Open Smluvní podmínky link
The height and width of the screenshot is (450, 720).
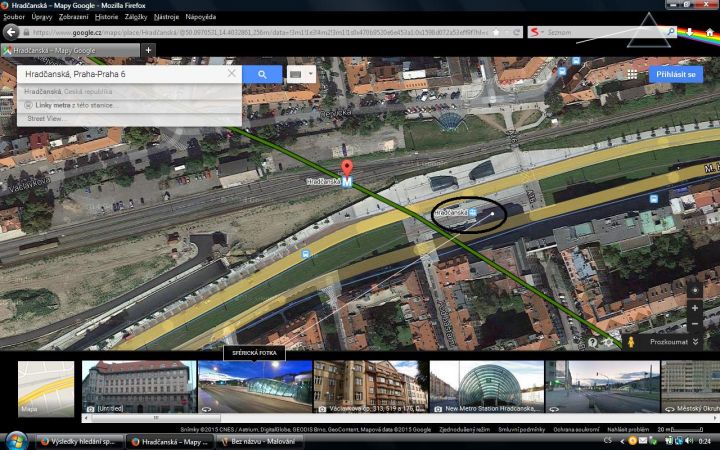point(522,430)
